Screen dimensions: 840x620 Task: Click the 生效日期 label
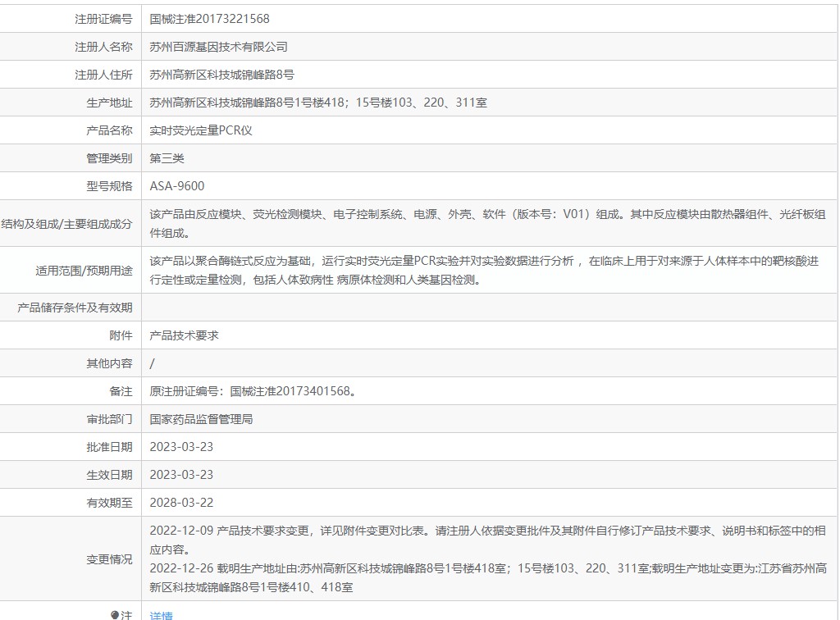(109, 474)
